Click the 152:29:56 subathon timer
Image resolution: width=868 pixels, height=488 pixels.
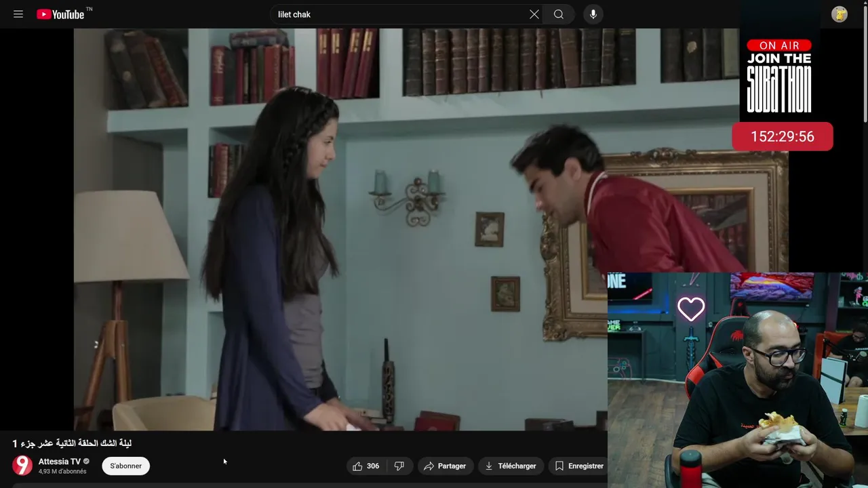click(x=783, y=136)
